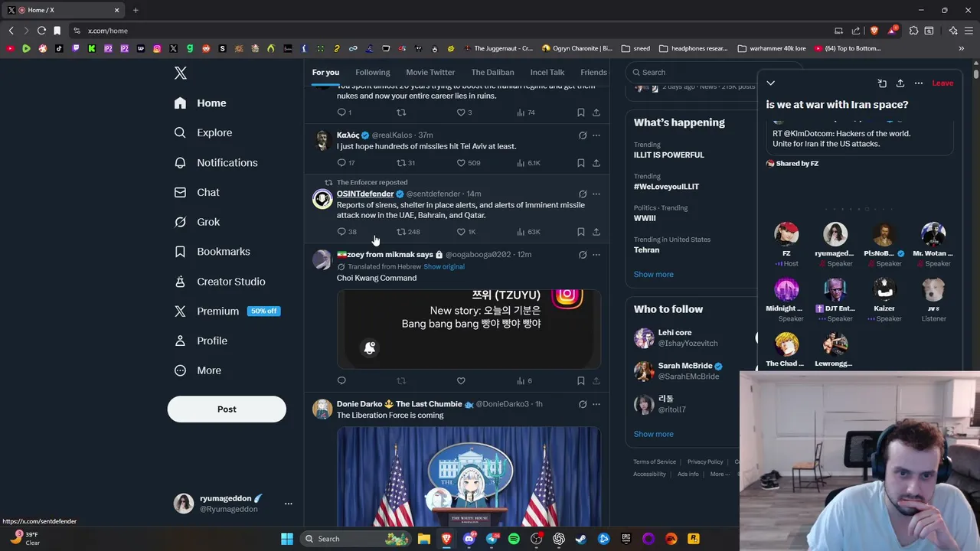The image size is (980, 551).
Task: Open more options on Donie Darko post
Action: (596, 404)
